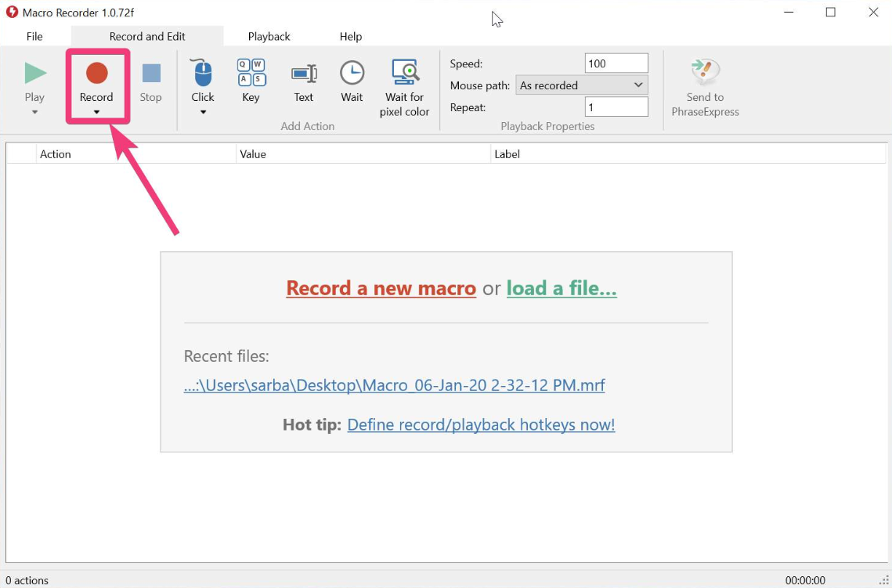Click the "Add Action" group label
The image size is (892, 588).
tap(308, 126)
